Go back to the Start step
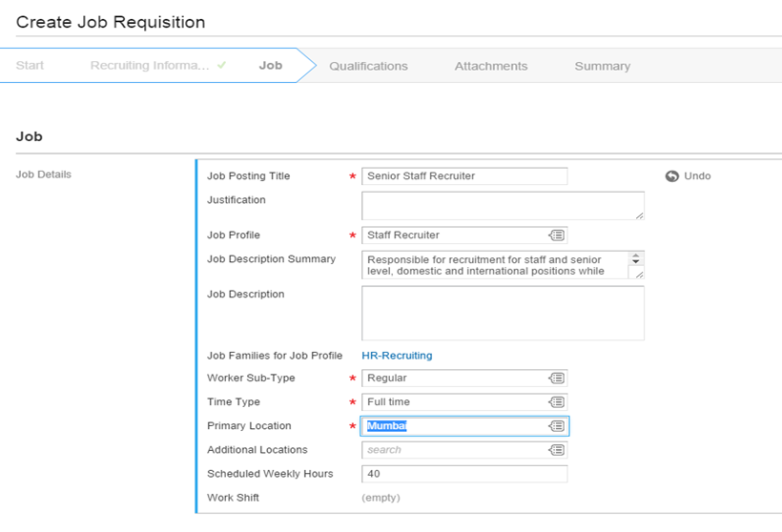 30,66
